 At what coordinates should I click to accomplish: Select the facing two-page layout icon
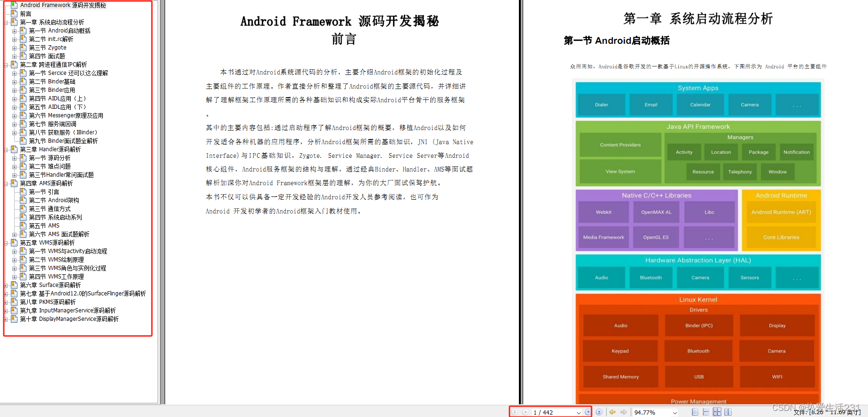[717, 412]
